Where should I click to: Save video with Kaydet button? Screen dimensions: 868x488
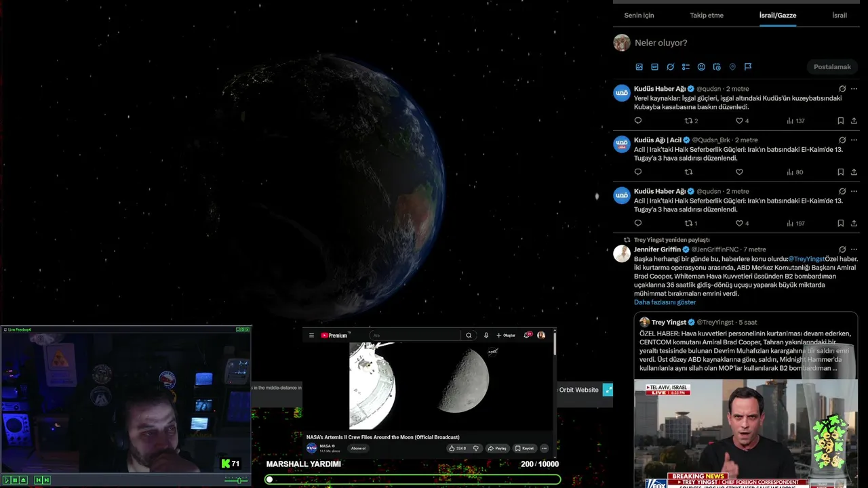click(x=525, y=448)
